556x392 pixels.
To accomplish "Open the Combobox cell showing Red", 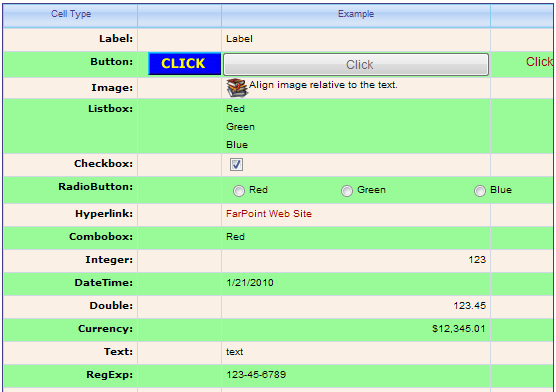I will point(356,237).
